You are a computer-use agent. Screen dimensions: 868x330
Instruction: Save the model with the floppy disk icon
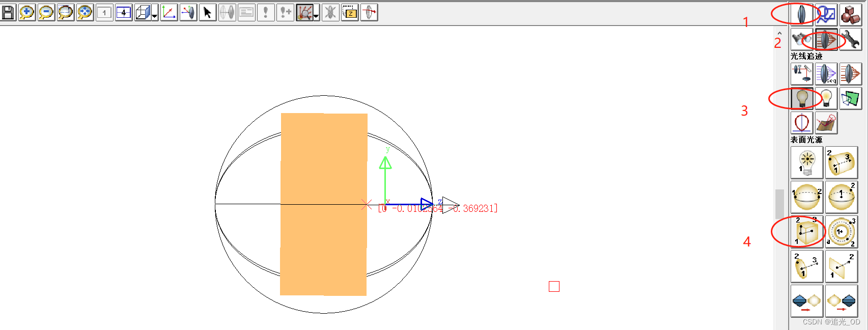pyautogui.click(x=8, y=12)
